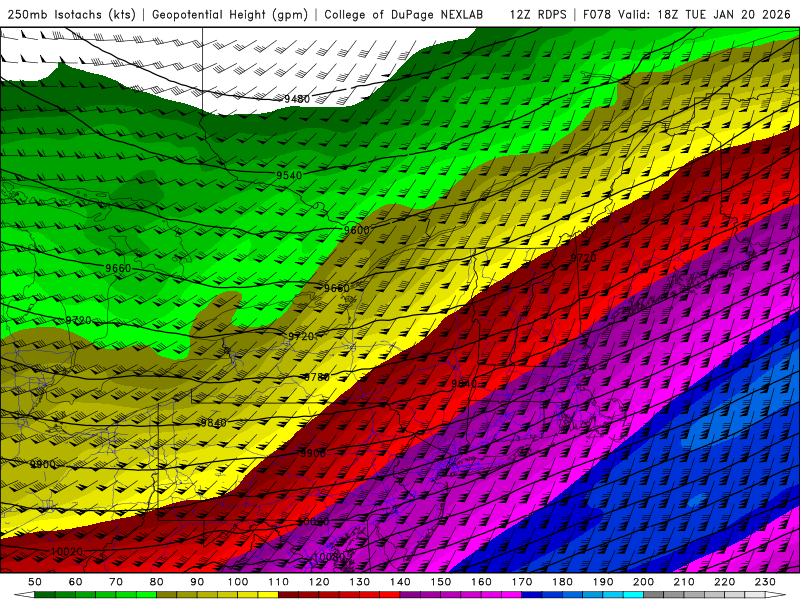Screen dimensions: 800x600
Task: Click the 10020 contour label on dark red
Action: [x=67, y=552]
